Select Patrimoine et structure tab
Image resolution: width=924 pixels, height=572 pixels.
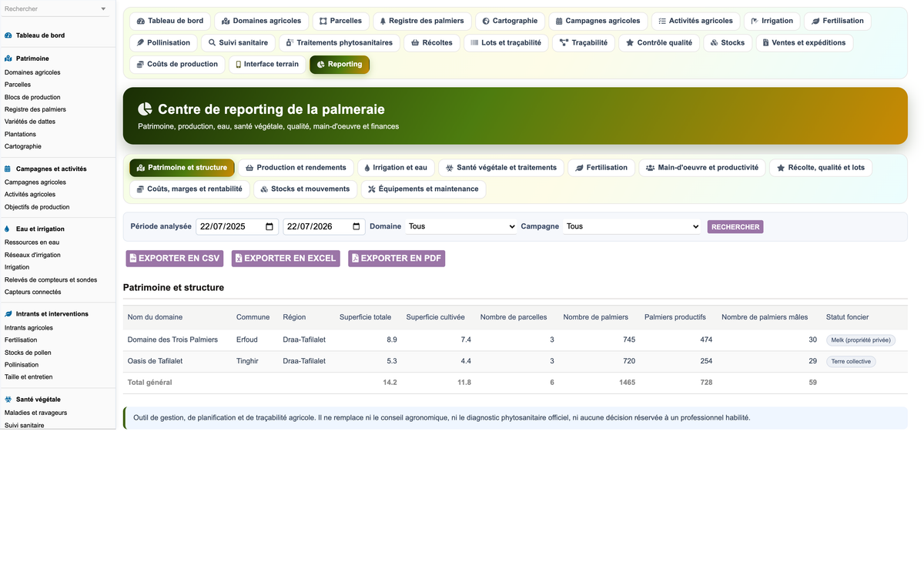[x=182, y=167]
